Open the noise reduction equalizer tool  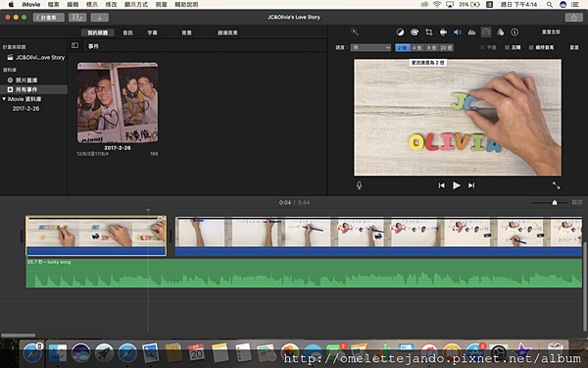(x=471, y=32)
